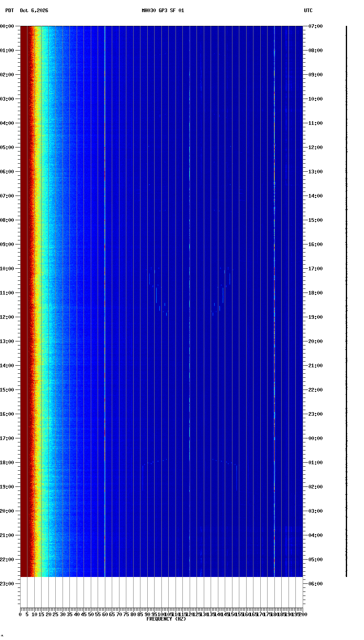Click the 22:00 UTC time label

pyautogui.click(x=316, y=390)
